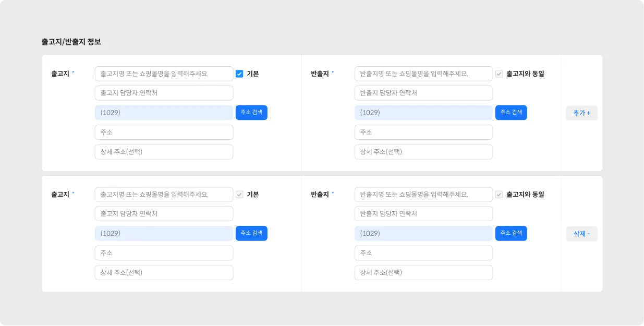This screenshot has height=326, width=644.
Task: Click the 삭제 - button
Action: click(581, 234)
